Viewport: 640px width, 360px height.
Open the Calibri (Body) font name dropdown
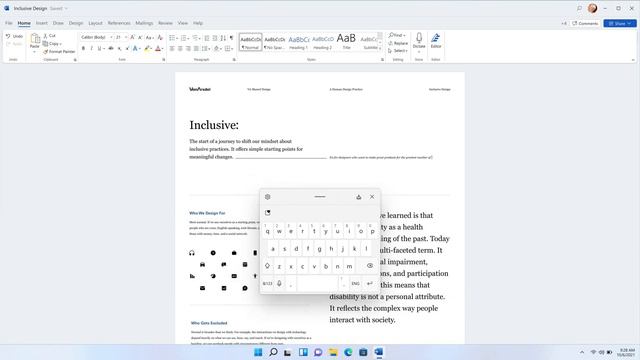point(111,37)
